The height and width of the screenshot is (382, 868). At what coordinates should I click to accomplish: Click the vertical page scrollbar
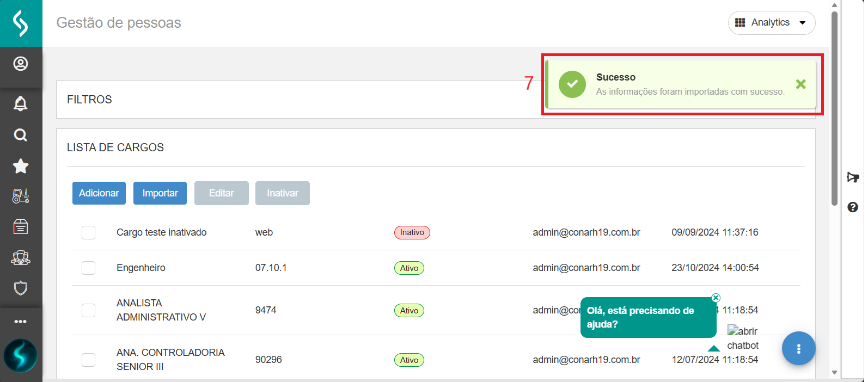834,109
